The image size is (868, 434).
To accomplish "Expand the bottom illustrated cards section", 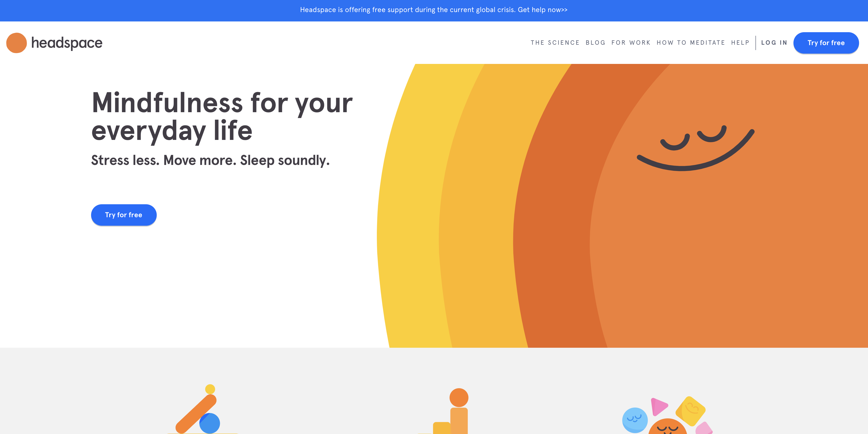I will pyautogui.click(x=434, y=391).
